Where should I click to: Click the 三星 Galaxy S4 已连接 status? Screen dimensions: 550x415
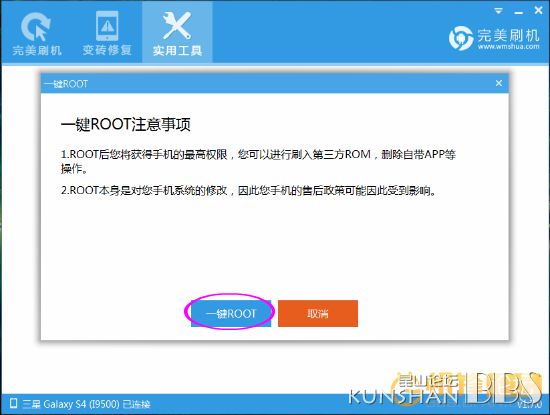[86, 404]
